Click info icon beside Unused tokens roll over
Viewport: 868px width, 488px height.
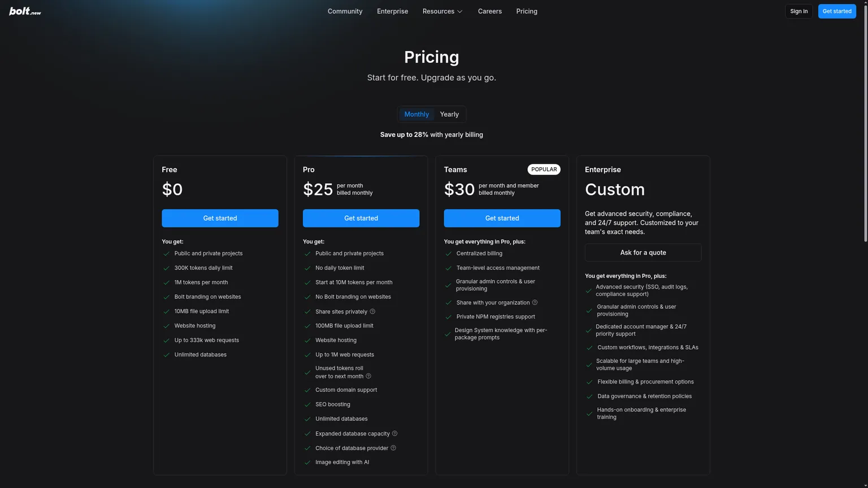(x=368, y=376)
